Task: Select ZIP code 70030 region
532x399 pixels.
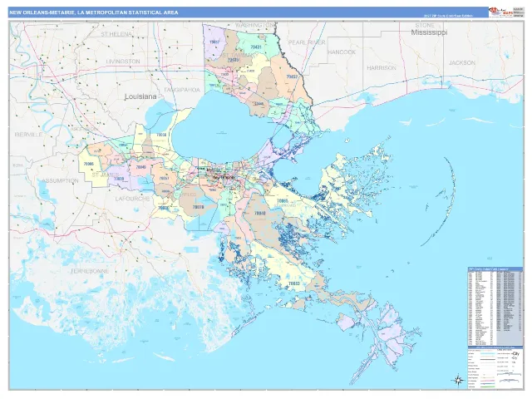Action: click(x=164, y=208)
